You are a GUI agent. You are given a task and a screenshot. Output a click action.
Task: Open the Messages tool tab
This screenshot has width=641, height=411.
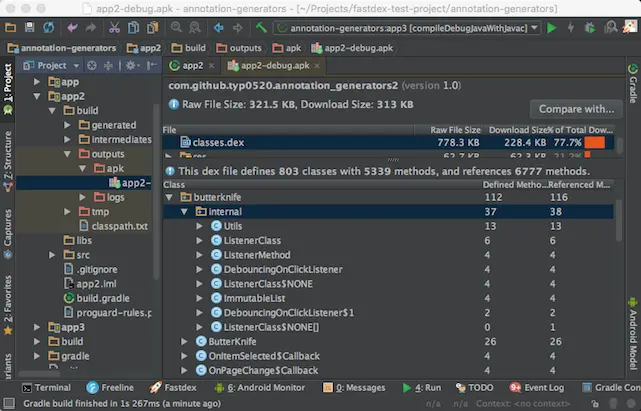(354, 388)
